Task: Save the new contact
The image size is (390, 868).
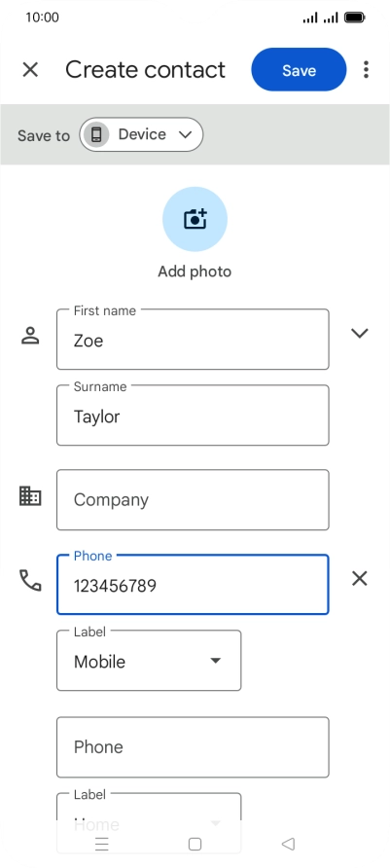Action: pos(299,70)
